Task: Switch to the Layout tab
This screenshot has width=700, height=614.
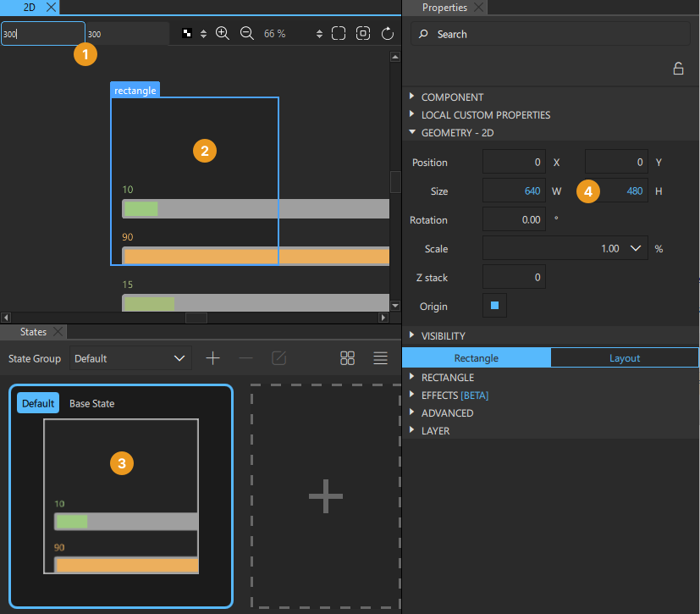Action: point(624,357)
